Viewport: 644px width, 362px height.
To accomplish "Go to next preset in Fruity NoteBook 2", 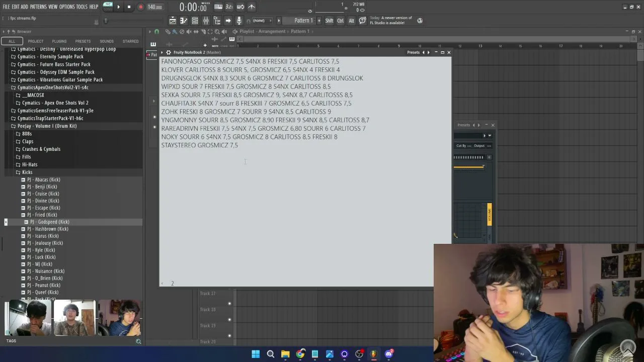I will tap(428, 52).
